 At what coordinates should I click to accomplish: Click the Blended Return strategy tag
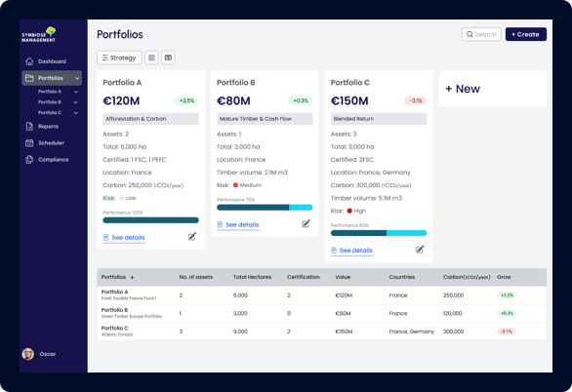pos(379,119)
